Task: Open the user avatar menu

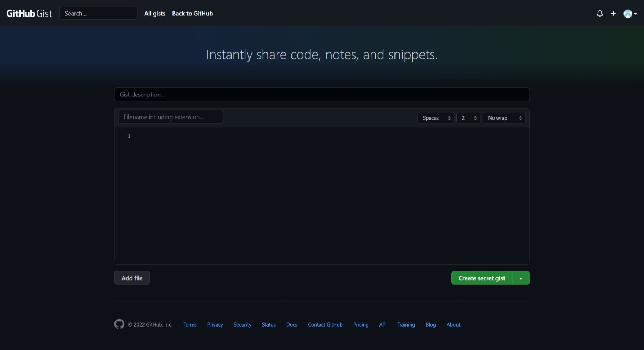Action: click(630, 14)
